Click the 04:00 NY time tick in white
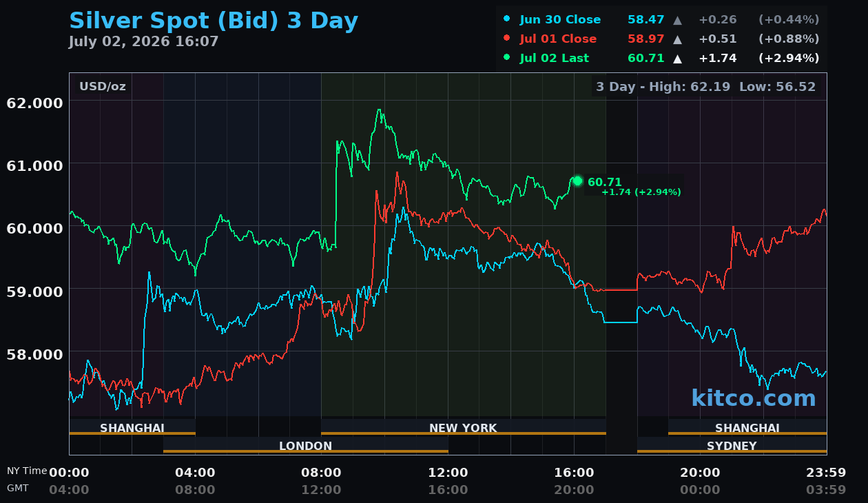868x503 pixels. (x=196, y=473)
